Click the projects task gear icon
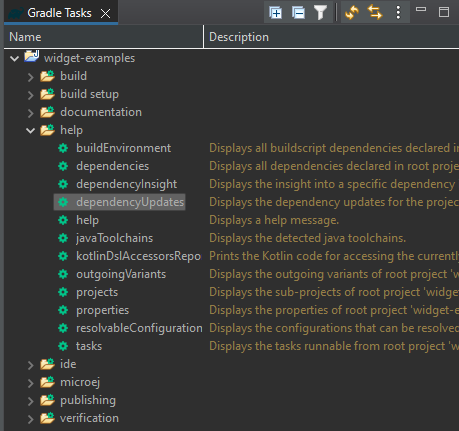 point(63,292)
